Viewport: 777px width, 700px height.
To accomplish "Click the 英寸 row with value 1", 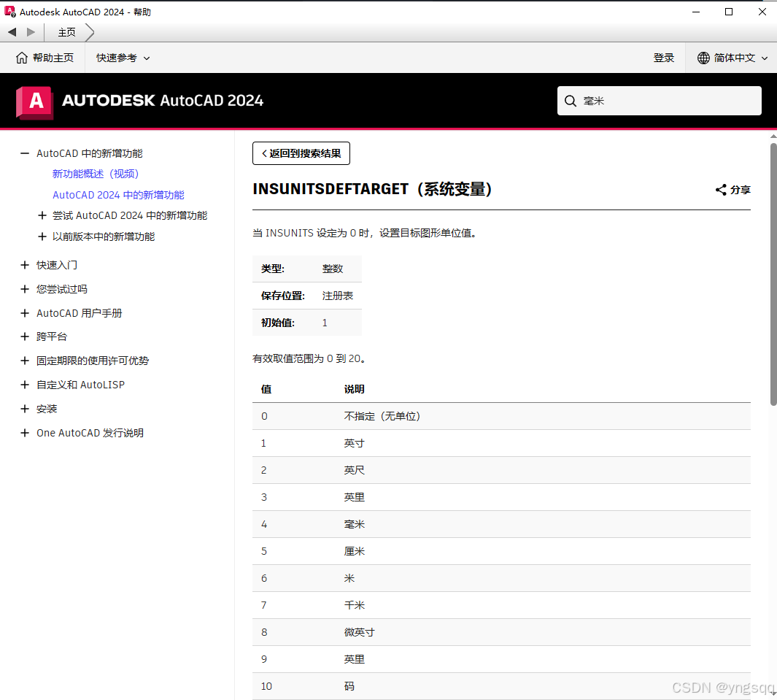I will point(501,443).
